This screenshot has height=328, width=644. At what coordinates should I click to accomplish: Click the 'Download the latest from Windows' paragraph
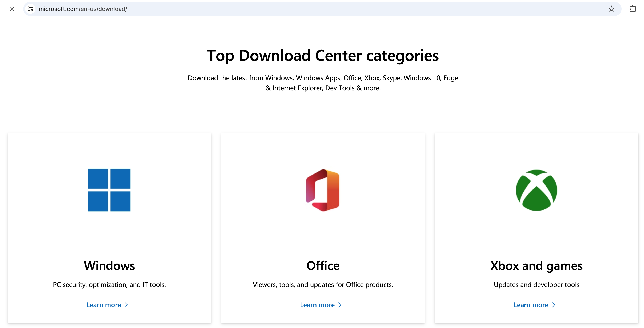[x=323, y=83]
